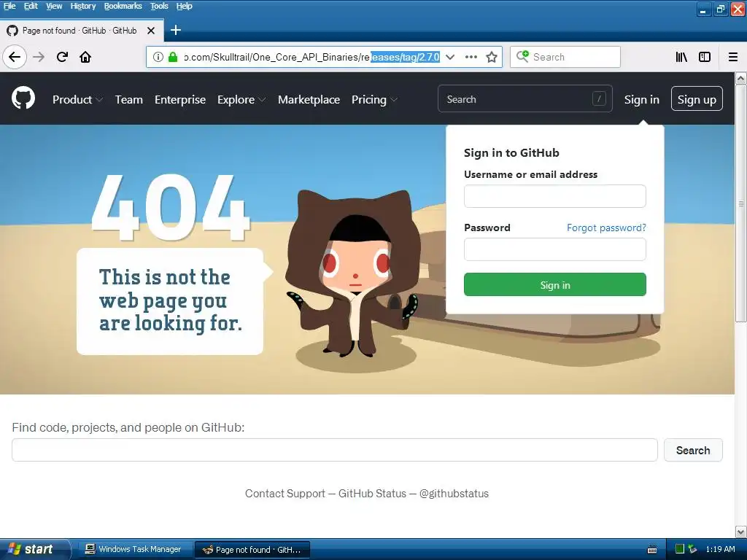Click the network tray icon near clock

click(x=692, y=549)
